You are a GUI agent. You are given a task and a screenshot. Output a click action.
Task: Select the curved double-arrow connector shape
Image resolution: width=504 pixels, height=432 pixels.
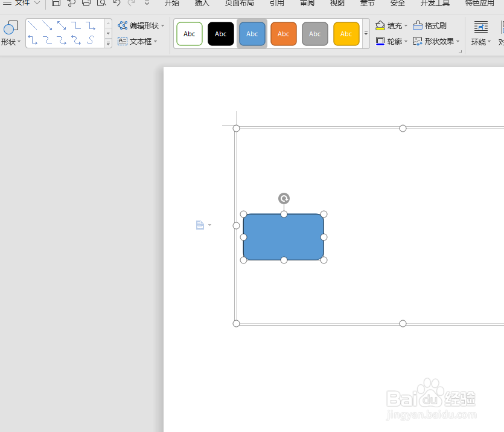pyautogui.click(x=76, y=40)
